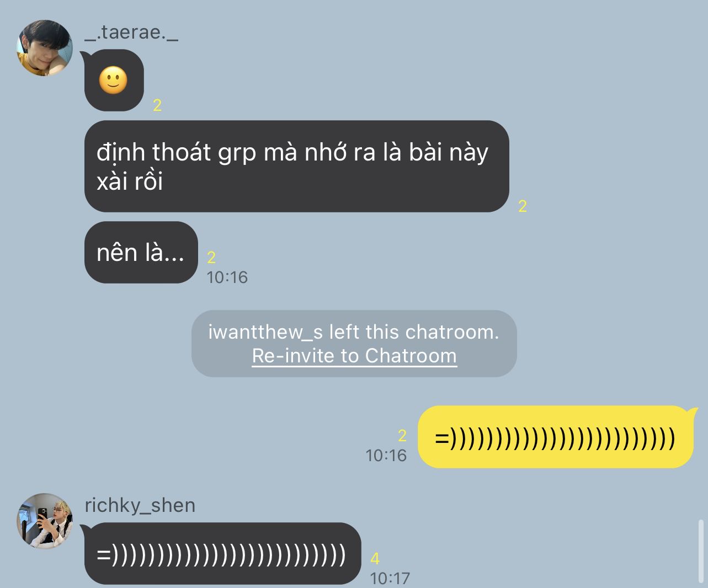The height and width of the screenshot is (588, 708).
Task: Click 'iwantthew_s left this chatroom' notice
Action: [354, 332]
